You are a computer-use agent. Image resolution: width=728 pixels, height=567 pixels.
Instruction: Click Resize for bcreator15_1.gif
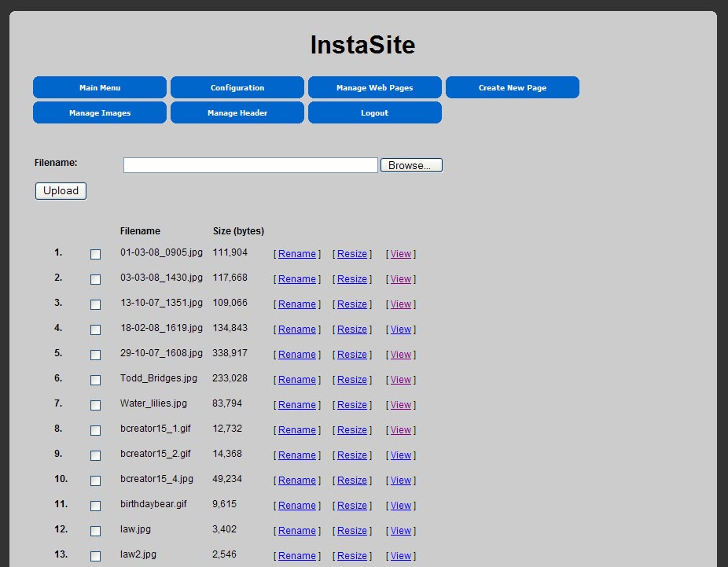(x=352, y=430)
